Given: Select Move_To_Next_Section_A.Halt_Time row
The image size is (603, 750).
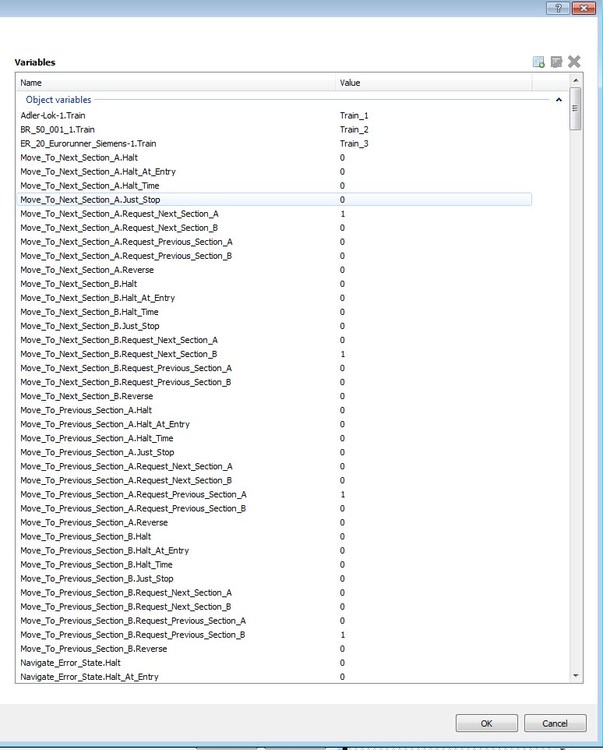Looking at the screenshot, I should [x=274, y=186].
